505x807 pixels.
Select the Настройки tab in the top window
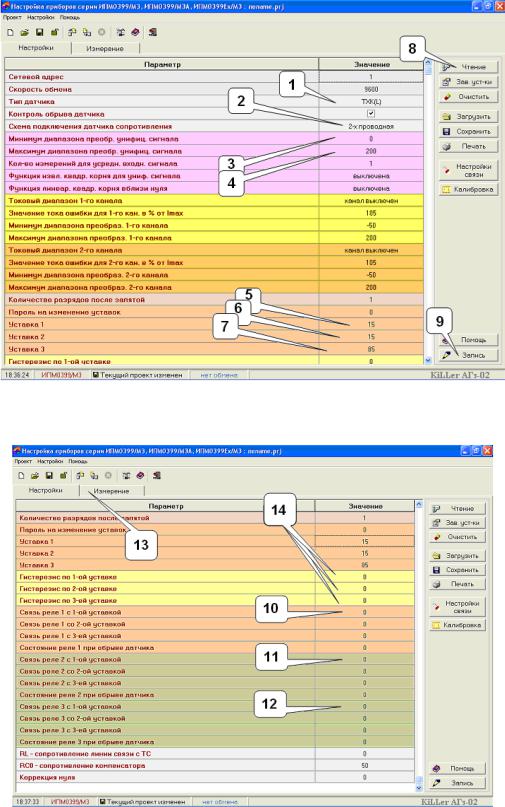pos(36,48)
